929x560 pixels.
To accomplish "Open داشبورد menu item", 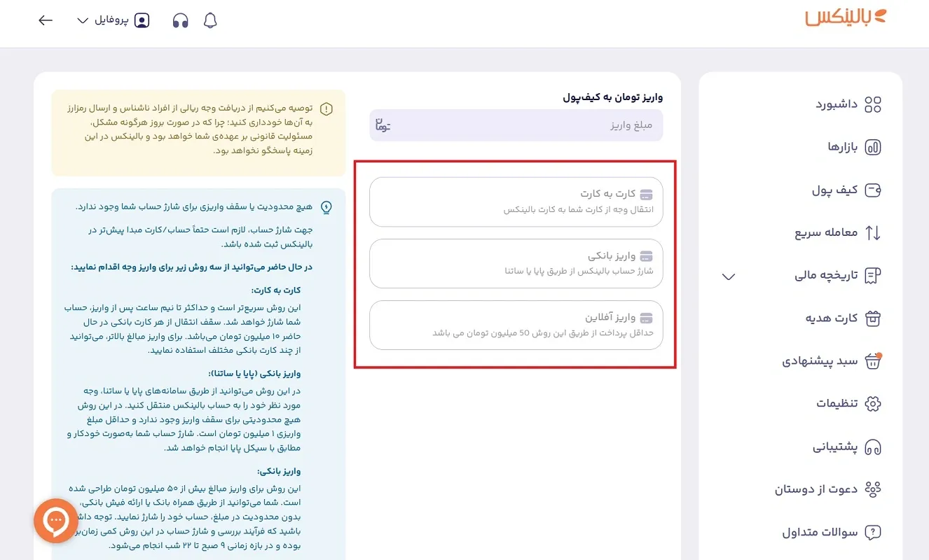I will click(837, 104).
